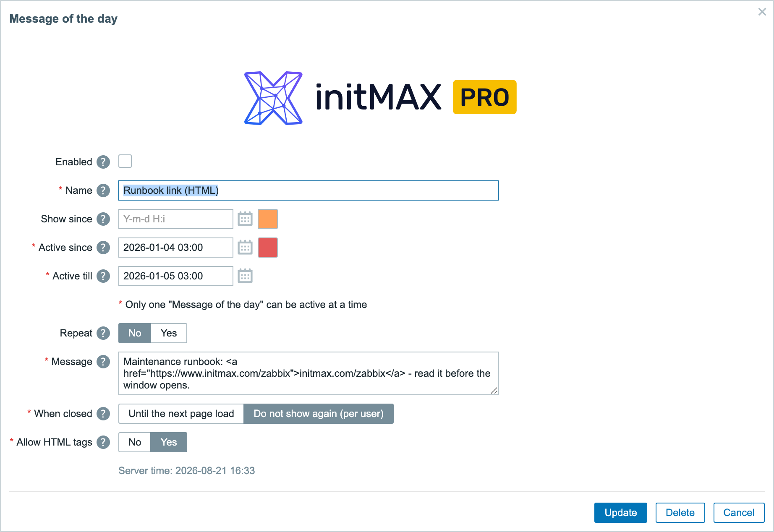Pick the orange Show since color swatch
The height and width of the screenshot is (532, 774).
point(268,219)
